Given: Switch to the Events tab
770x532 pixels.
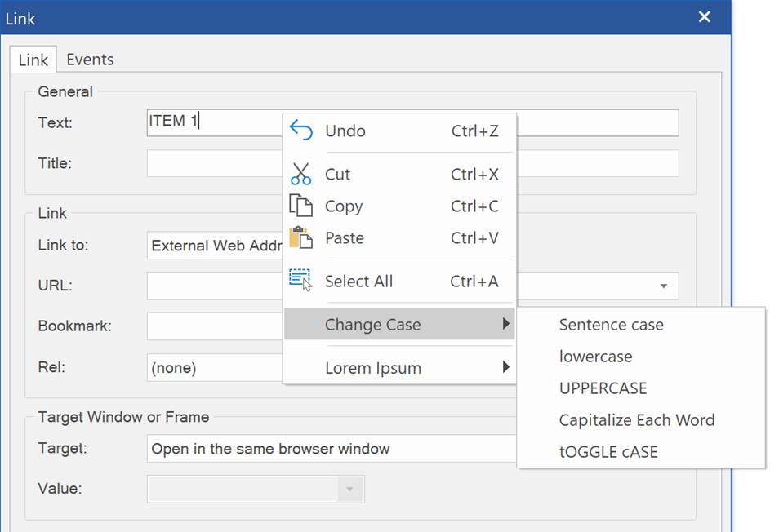Looking at the screenshot, I should [x=90, y=60].
